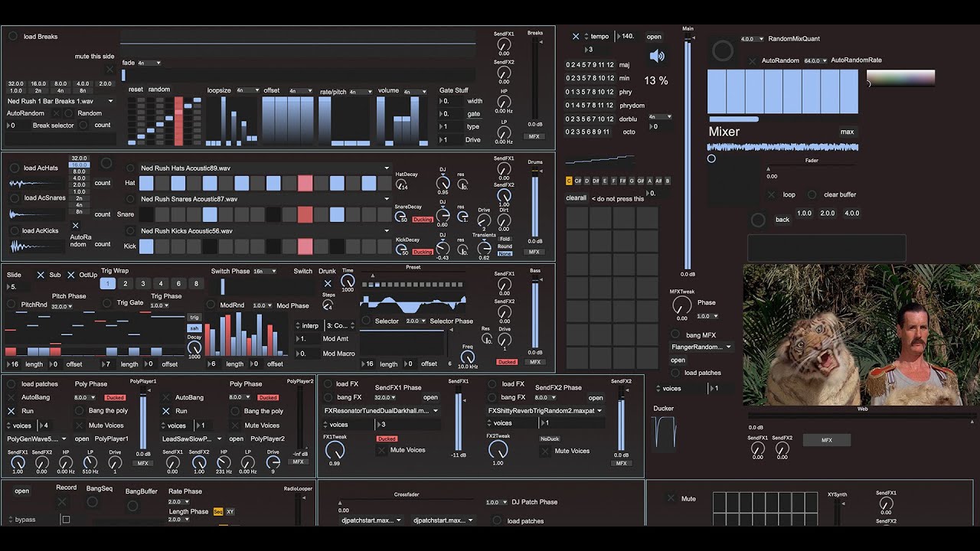Screen dimensions: 980x551
Task: Click the tiger video thumbnail
Action: (x=861, y=335)
